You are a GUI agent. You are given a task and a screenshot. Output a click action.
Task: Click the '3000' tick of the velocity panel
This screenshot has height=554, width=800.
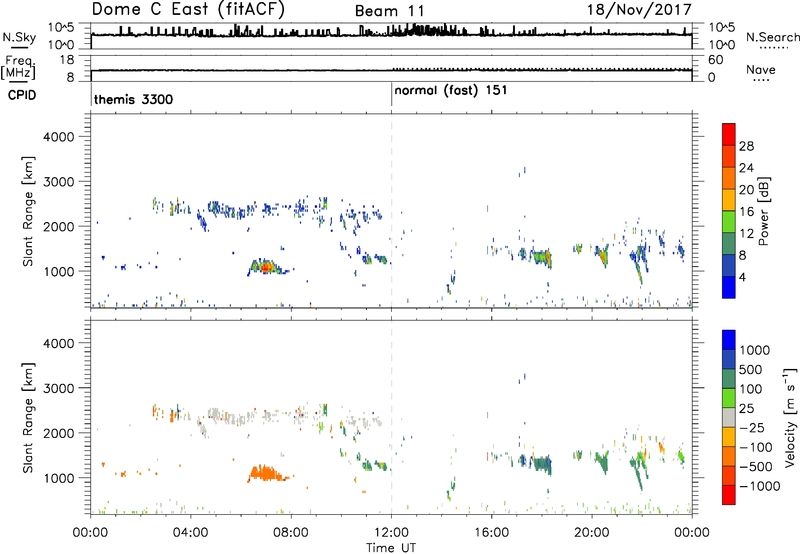coord(58,388)
